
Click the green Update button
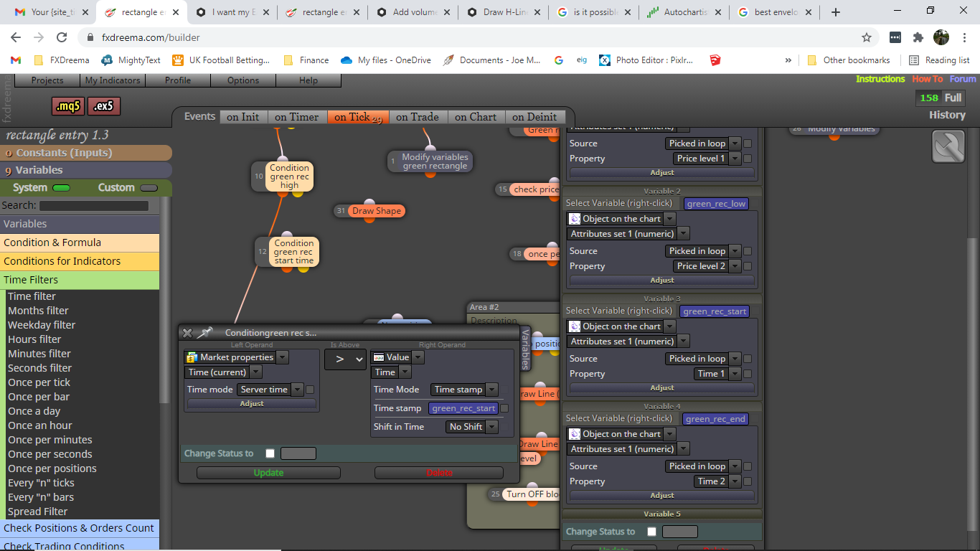[x=268, y=473]
